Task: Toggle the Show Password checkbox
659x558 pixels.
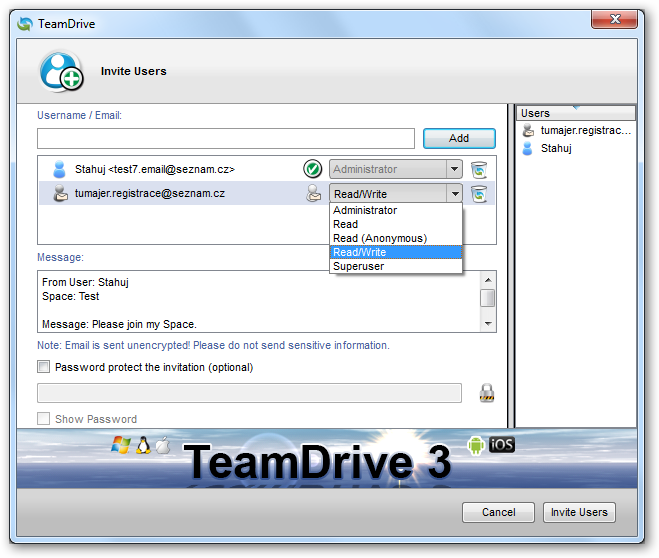Action: pos(43,418)
